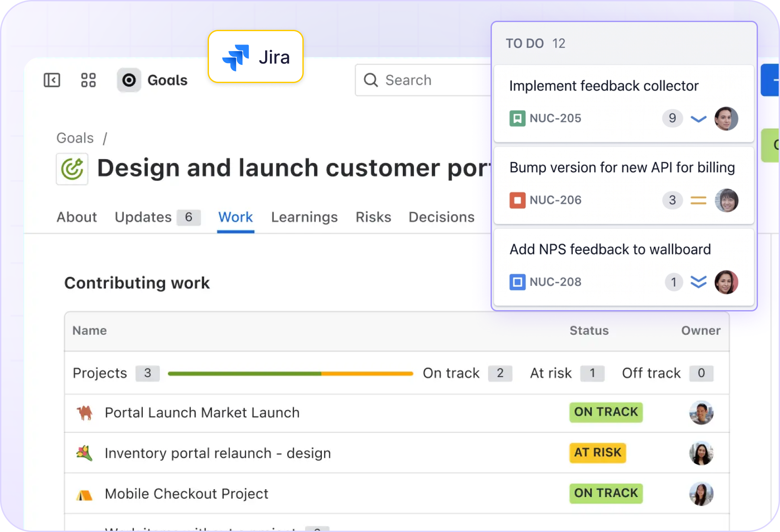Click story points badge 9 on NUC-205
The width and height of the screenshot is (780, 532).
pos(672,118)
